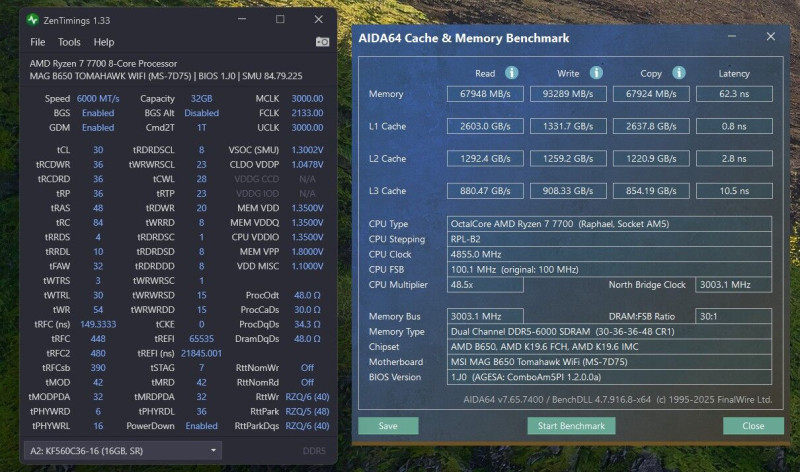Click the Save button in AIDA64

pyautogui.click(x=388, y=426)
